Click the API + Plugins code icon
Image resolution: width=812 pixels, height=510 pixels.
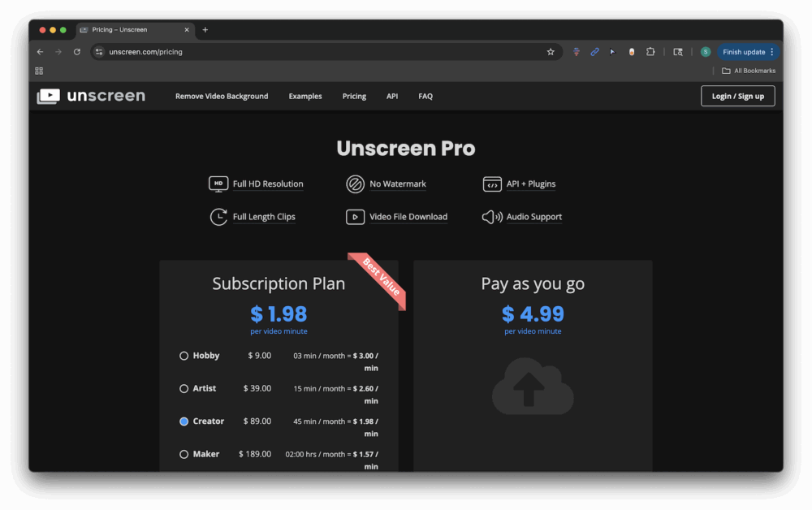coord(492,184)
